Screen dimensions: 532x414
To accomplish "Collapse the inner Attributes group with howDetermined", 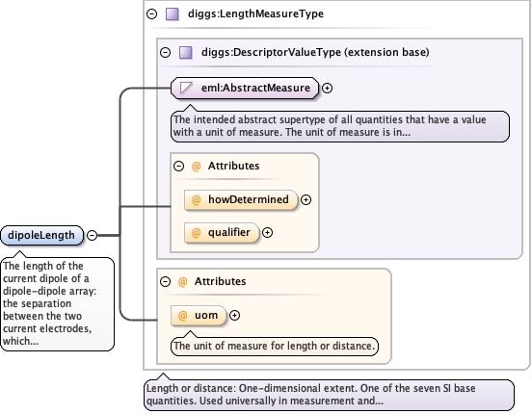I will (179, 167).
